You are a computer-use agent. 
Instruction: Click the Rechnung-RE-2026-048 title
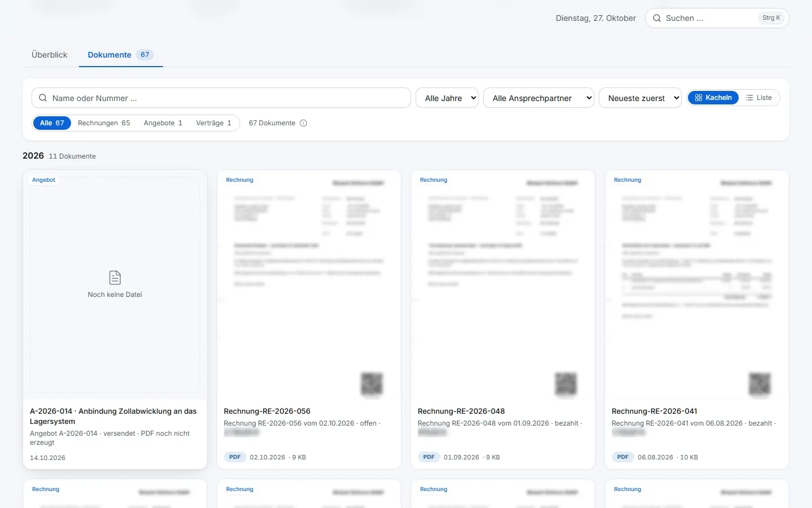pyautogui.click(x=461, y=411)
